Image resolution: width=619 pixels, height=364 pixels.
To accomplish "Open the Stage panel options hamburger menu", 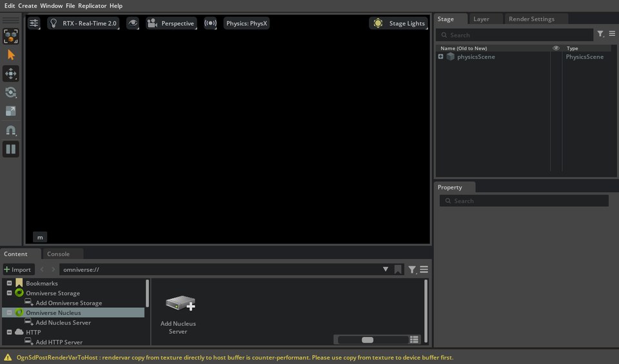I will click(612, 34).
